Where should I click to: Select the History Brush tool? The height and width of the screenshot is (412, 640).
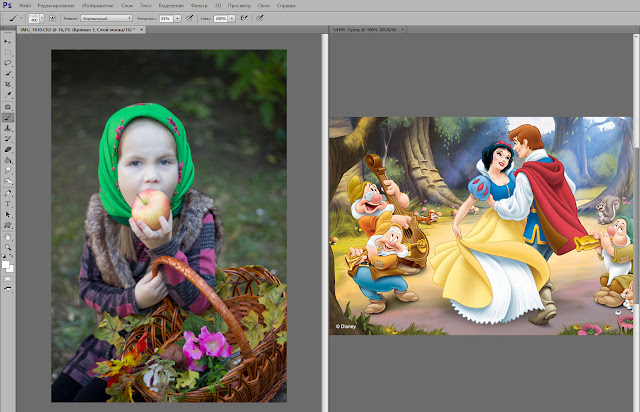point(8,139)
